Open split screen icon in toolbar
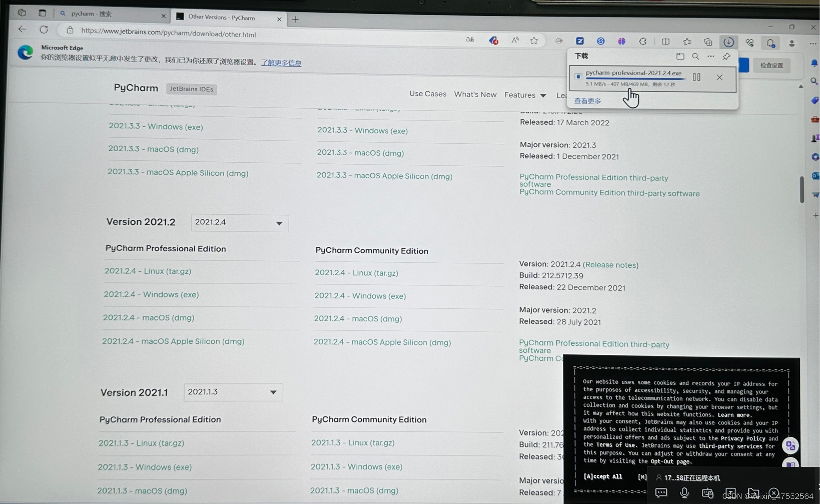 click(666, 41)
